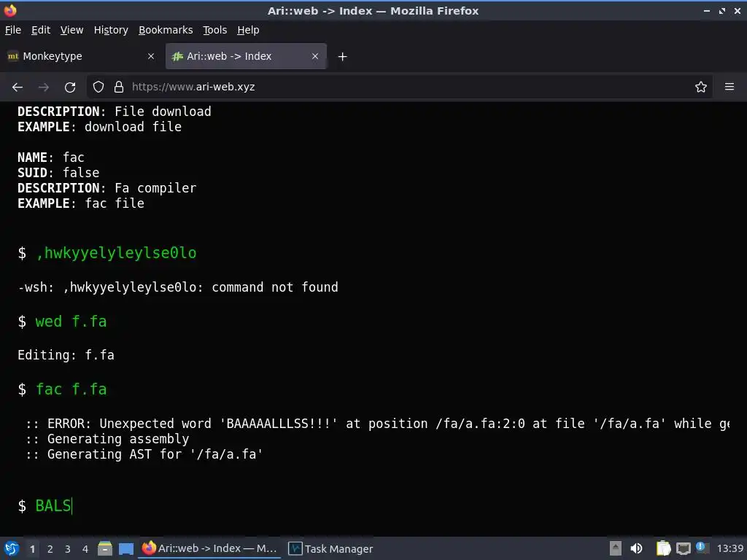Screen dimensions: 747x560
Task: Click the ',hwkyyelyleylse0lo' command text
Action: (x=116, y=253)
